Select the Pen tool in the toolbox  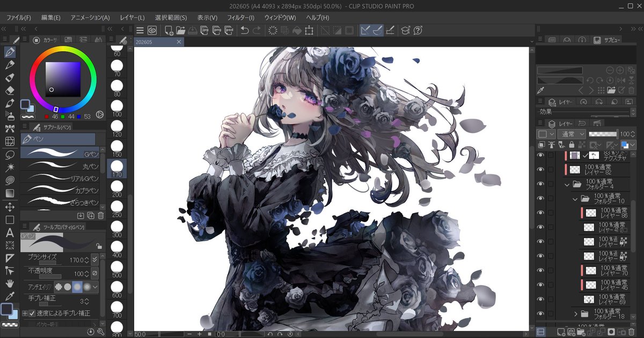click(x=10, y=53)
